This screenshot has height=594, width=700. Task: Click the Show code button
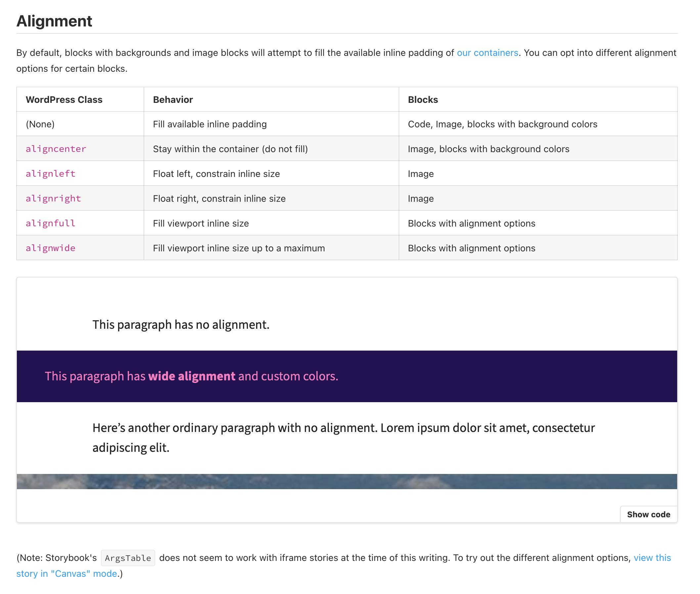coord(648,514)
